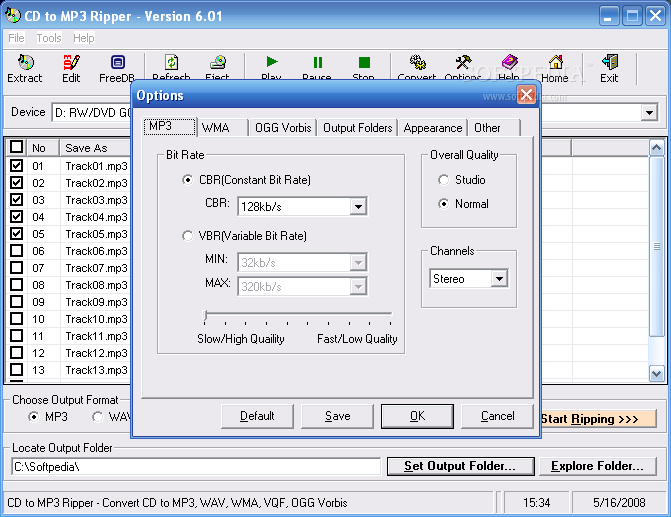671x517 pixels.
Task: Select the MP3 options tab
Action: point(170,127)
